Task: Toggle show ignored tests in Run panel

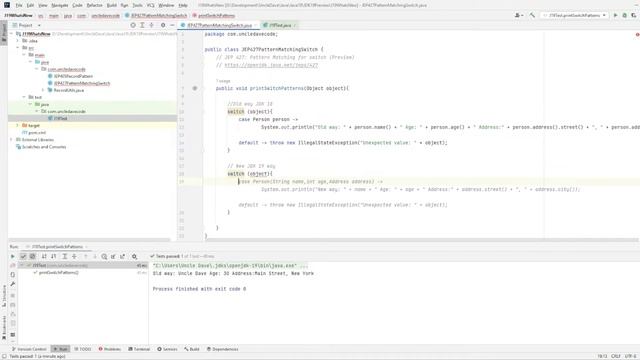Action: click(x=32, y=256)
